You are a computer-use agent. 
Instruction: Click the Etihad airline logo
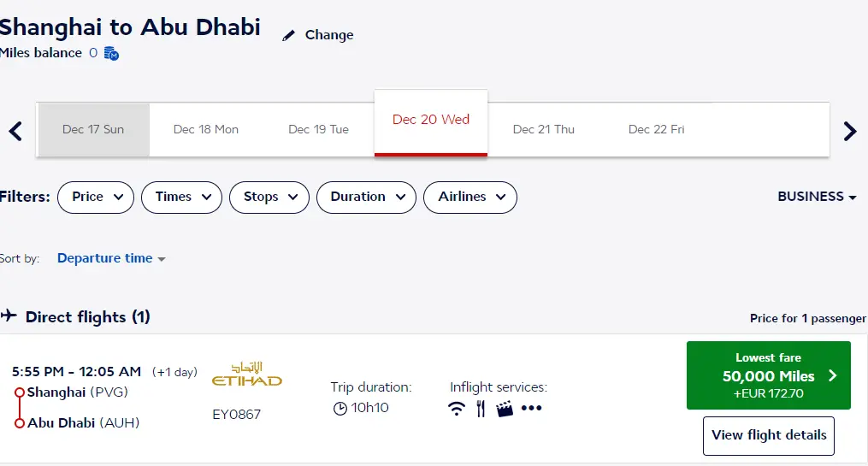(x=246, y=374)
